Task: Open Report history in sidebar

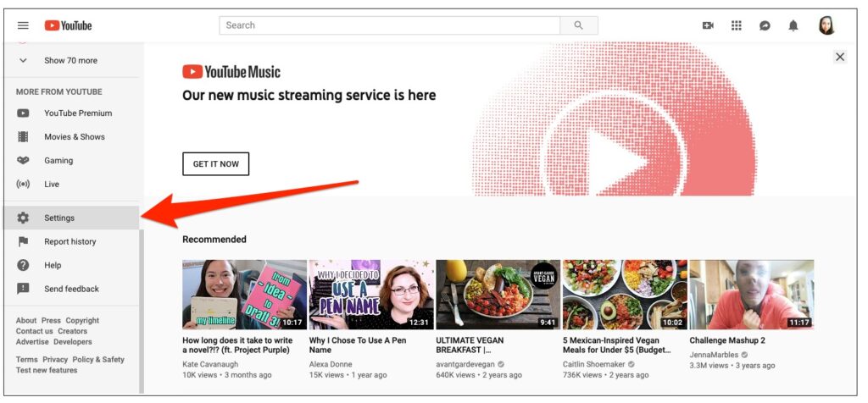Action: [x=71, y=241]
